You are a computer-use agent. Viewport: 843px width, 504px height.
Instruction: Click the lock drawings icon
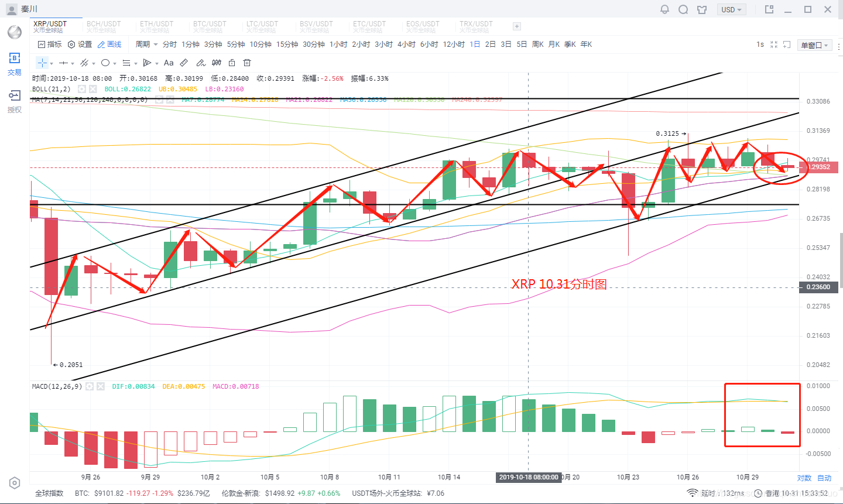click(232, 63)
